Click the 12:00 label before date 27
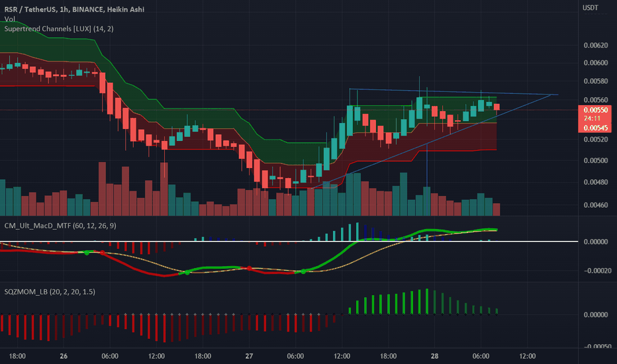 click(156, 356)
